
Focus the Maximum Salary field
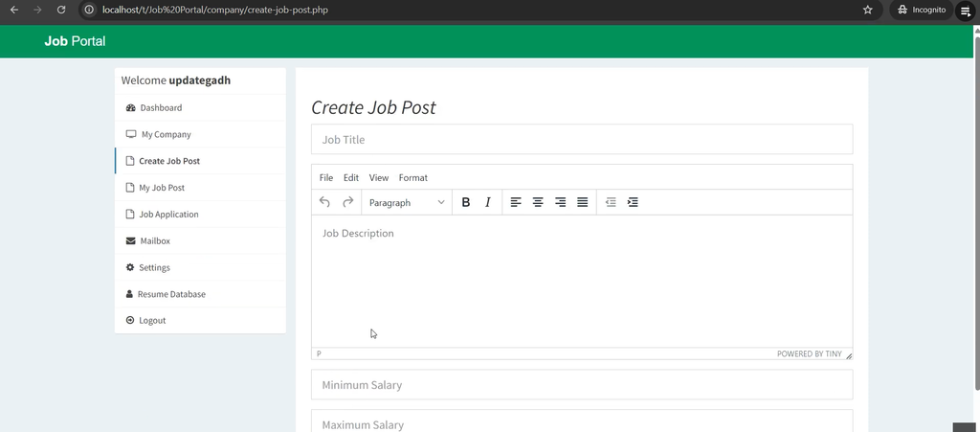(582, 421)
